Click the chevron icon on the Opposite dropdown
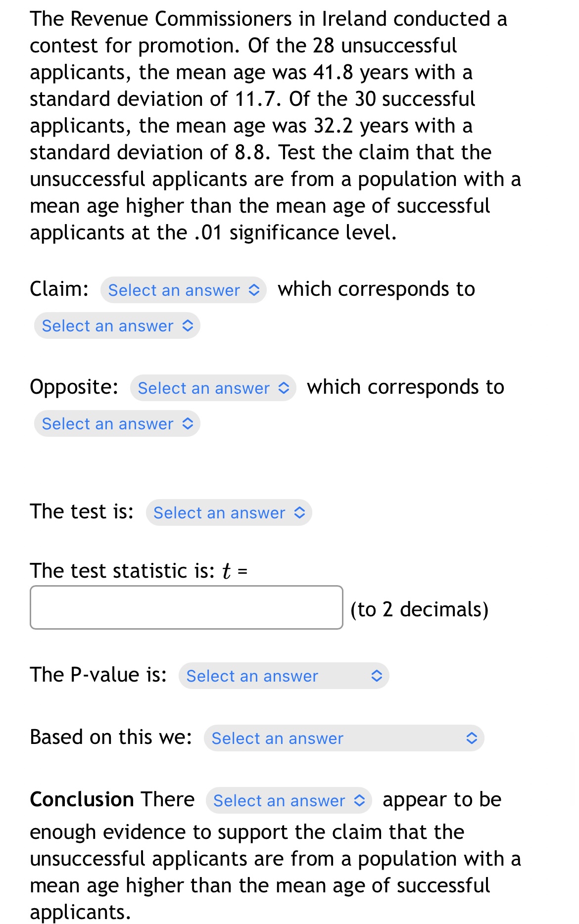Screen dimensions: 579x924 [284, 388]
